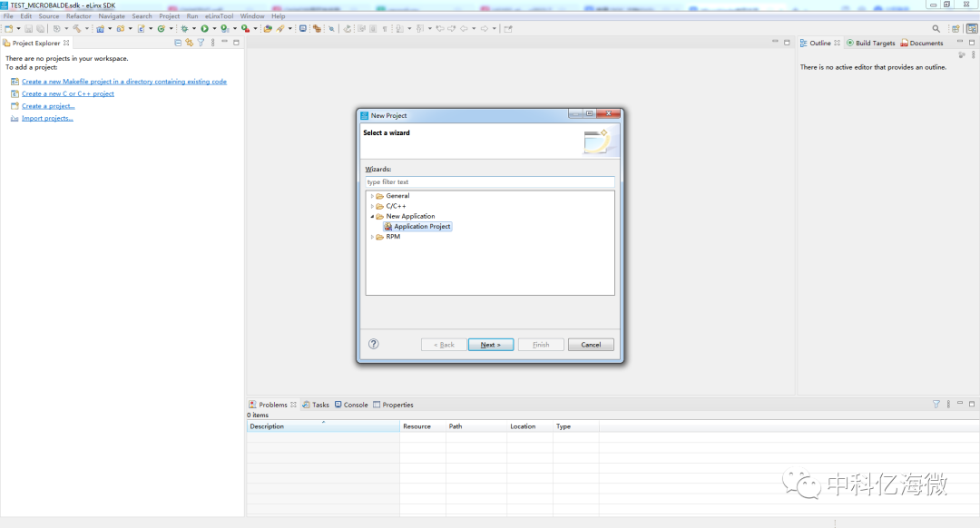980x528 pixels.
Task: Click the Back button in dialog
Action: point(444,345)
